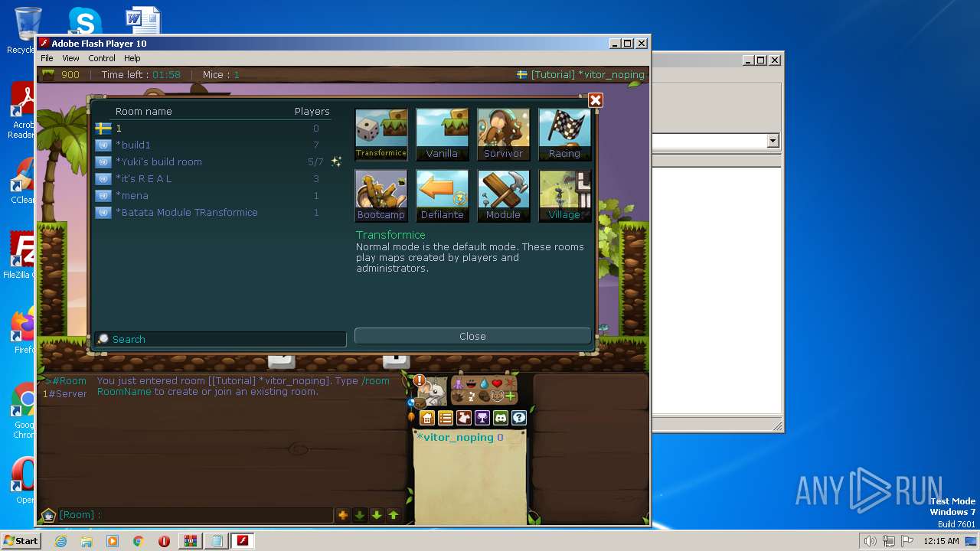The width and height of the screenshot is (980, 551).
Task: Switch to the #Server chat tab
Action: [65, 393]
